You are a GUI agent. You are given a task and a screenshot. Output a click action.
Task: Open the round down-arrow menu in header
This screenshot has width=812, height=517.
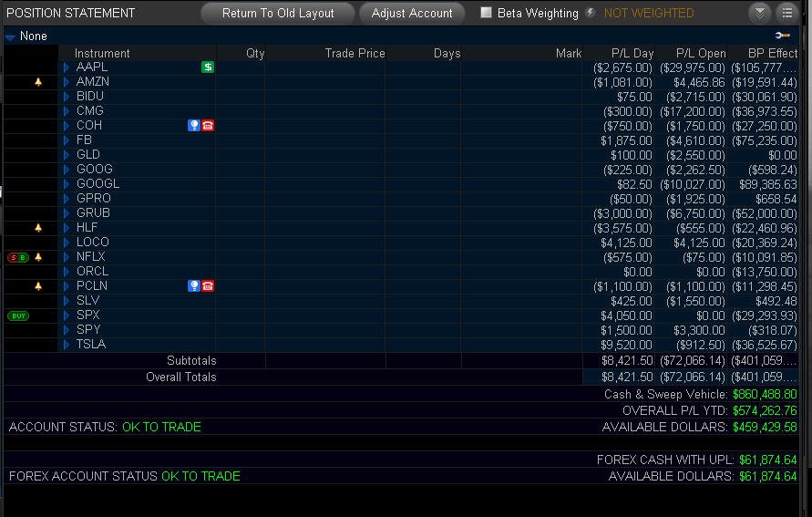(760, 13)
